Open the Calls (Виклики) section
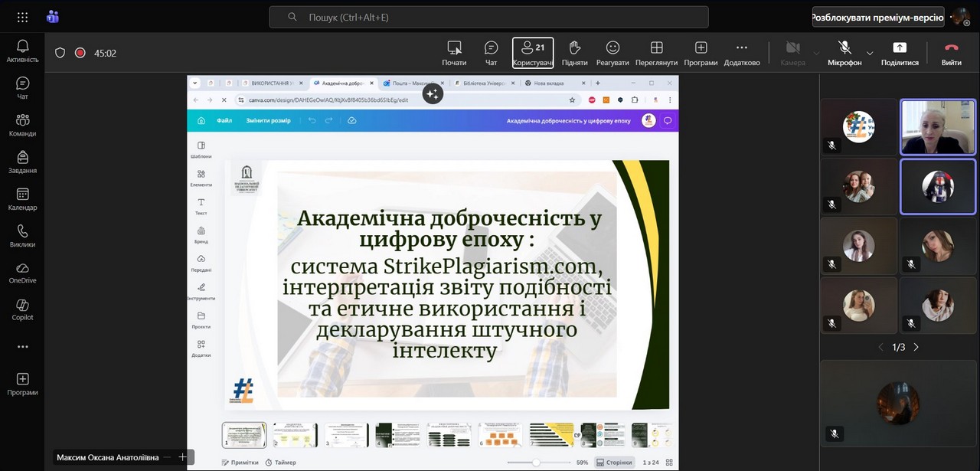The width and height of the screenshot is (980, 471). (22, 236)
